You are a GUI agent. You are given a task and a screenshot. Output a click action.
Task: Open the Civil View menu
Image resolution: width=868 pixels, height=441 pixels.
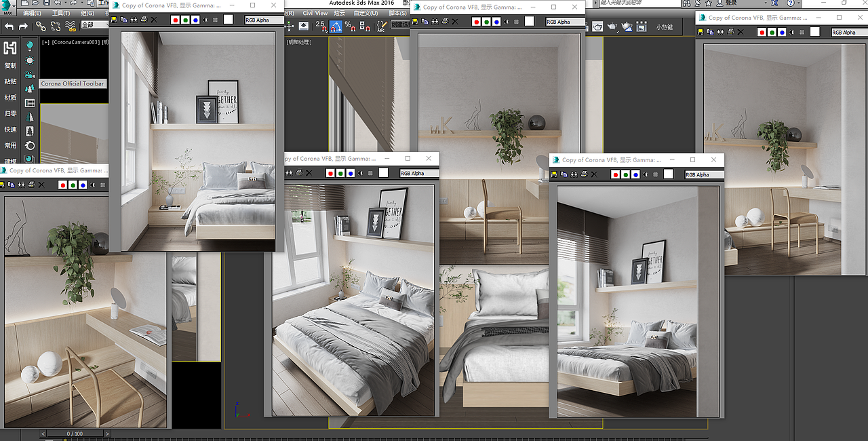(315, 13)
